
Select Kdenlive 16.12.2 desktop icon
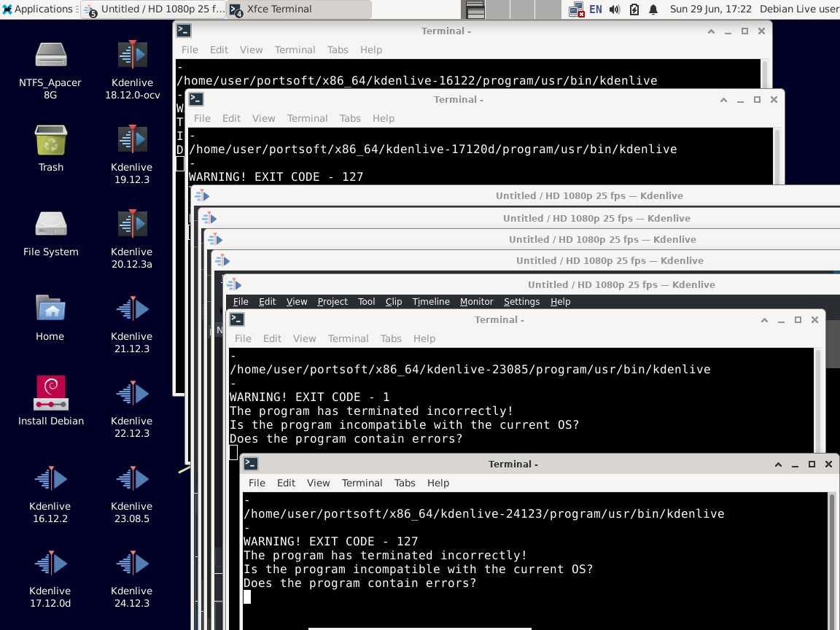coord(50,494)
